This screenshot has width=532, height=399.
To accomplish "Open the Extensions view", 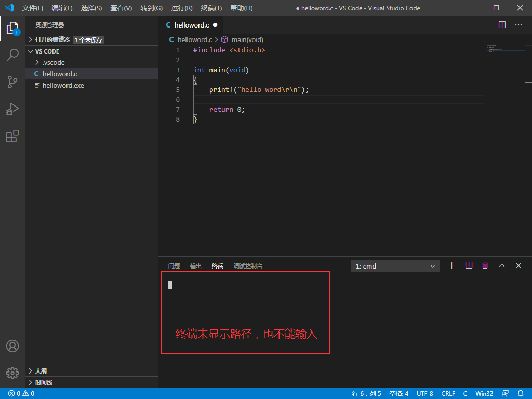I will [x=12, y=136].
